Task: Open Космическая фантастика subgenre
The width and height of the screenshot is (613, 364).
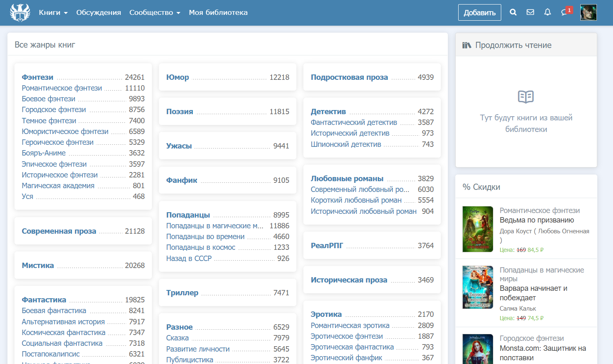Action: [x=64, y=333]
